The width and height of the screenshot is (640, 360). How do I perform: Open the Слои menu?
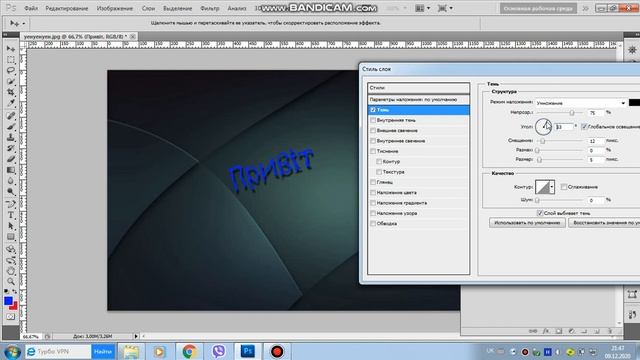(x=148, y=8)
